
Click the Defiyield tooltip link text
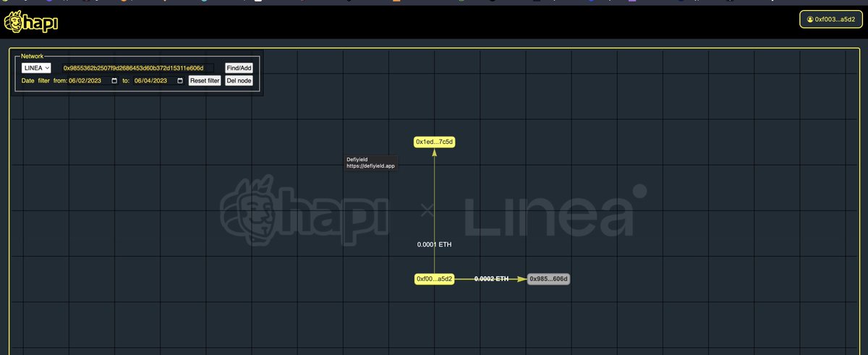point(370,166)
